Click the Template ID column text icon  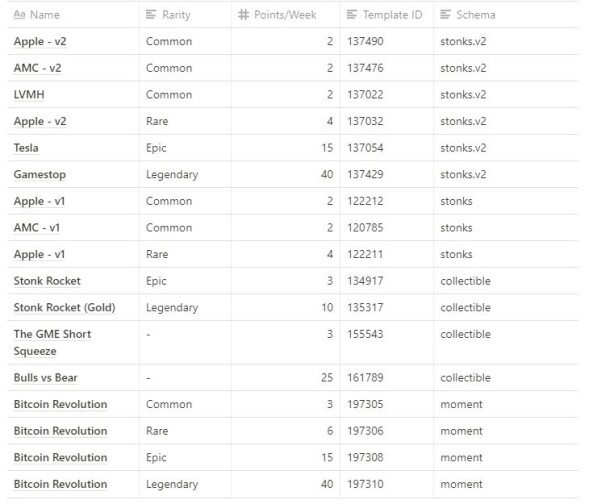point(352,15)
